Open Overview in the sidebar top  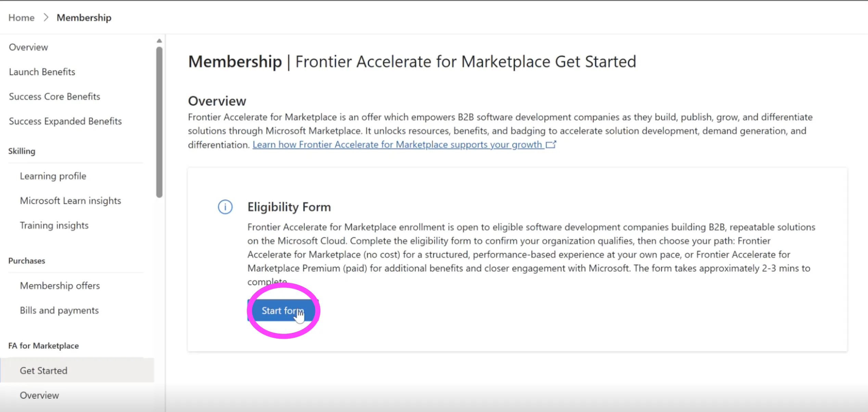click(x=28, y=47)
